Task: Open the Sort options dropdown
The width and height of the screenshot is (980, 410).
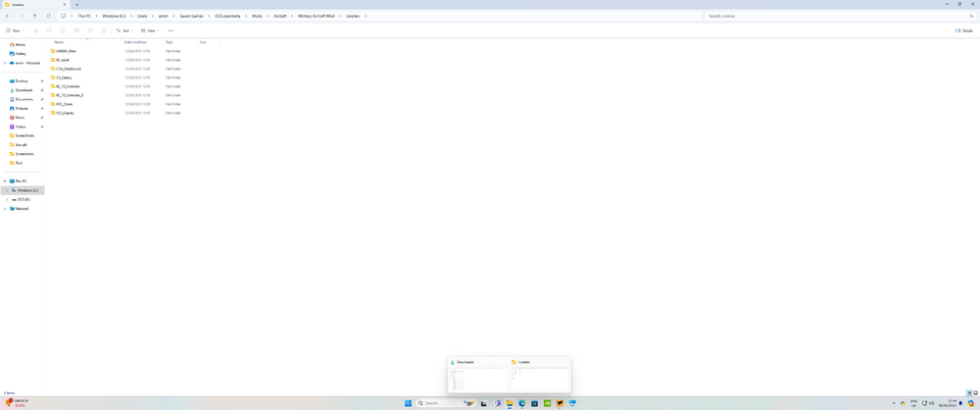Action: pyautogui.click(x=124, y=30)
